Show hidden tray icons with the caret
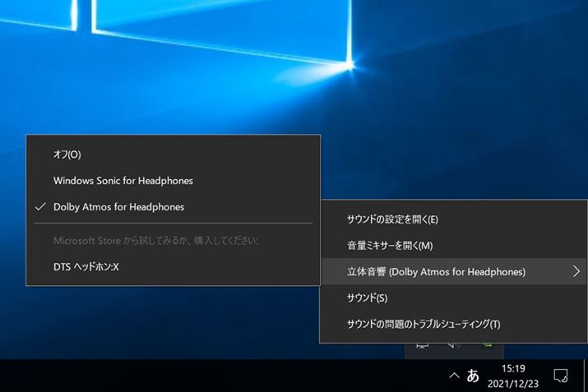The height and width of the screenshot is (392, 588). pyautogui.click(x=454, y=376)
